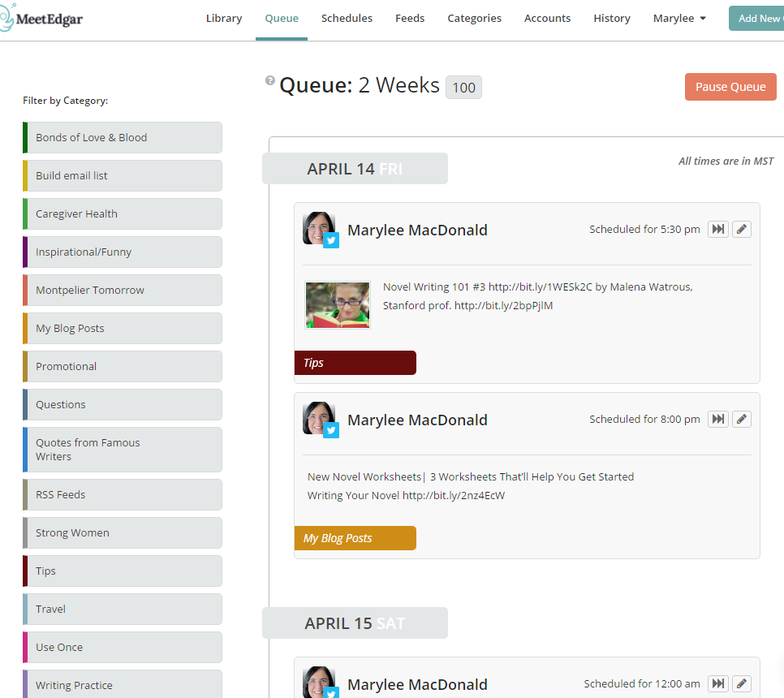The height and width of the screenshot is (698, 784).
Task: Go to the Library tab
Action: pyautogui.click(x=224, y=19)
